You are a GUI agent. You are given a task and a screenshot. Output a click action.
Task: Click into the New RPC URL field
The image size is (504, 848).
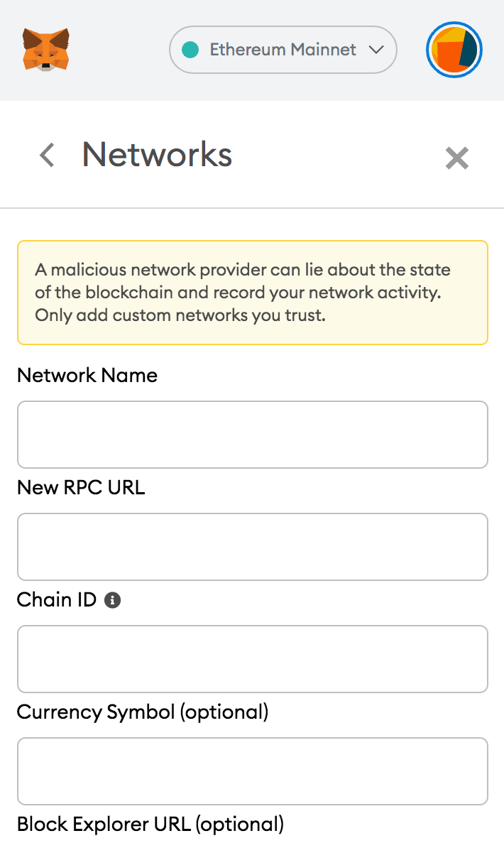coord(252,547)
